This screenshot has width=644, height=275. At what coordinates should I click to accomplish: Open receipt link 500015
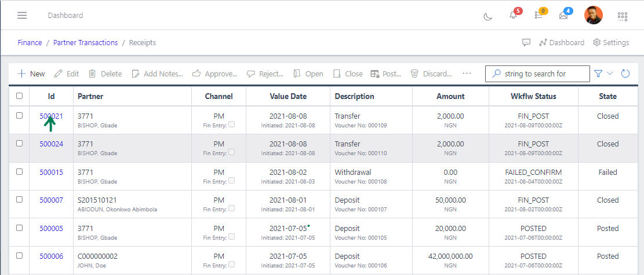click(51, 172)
